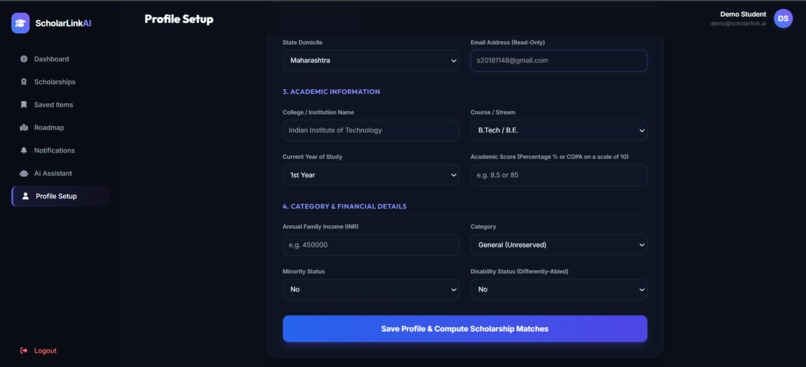Click the read-only Email Address field

coord(559,61)
